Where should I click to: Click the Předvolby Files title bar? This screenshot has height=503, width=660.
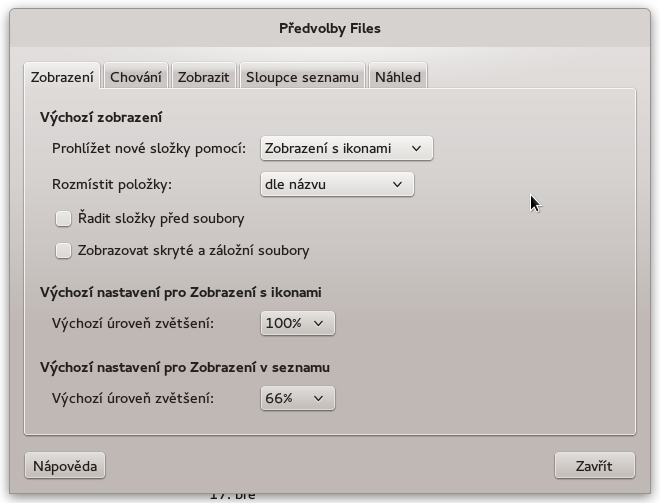point(330,28)
